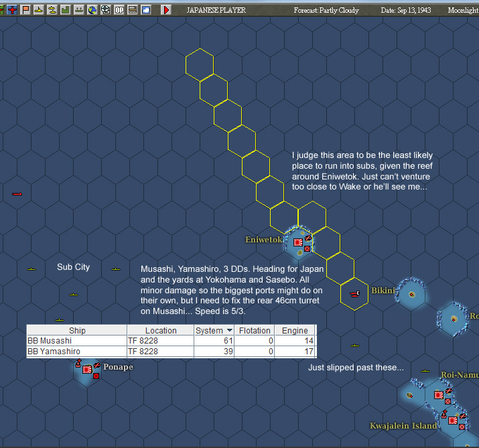Click TF 8228 location in the Musashi row
The image size is (479, 448).
coord(143,341)
